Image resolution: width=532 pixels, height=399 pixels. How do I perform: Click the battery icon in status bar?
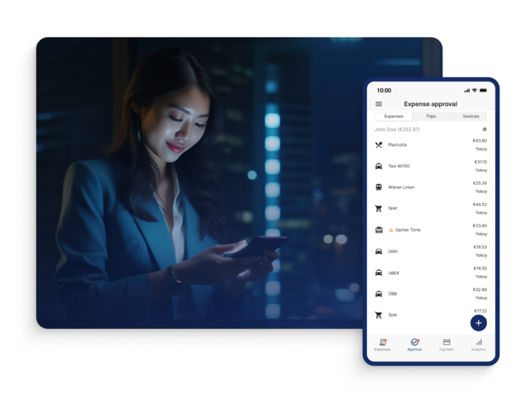pyautogui.click(x=483, y=90)
